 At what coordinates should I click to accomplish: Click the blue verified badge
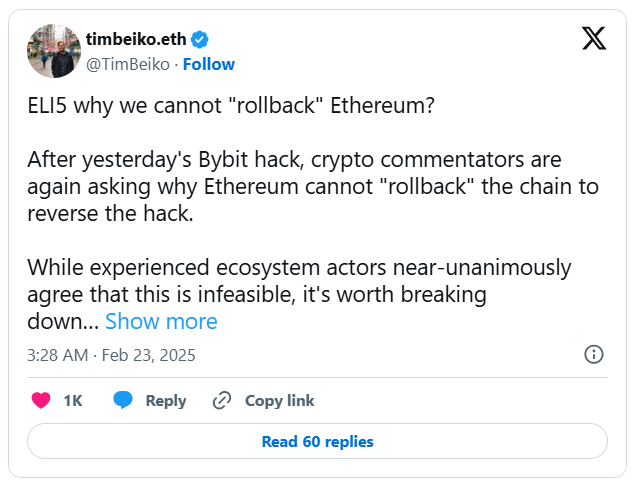pos(200,40)
